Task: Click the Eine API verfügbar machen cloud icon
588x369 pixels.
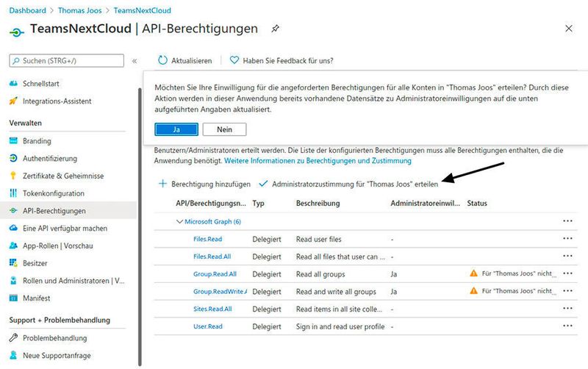Action: 13,228
